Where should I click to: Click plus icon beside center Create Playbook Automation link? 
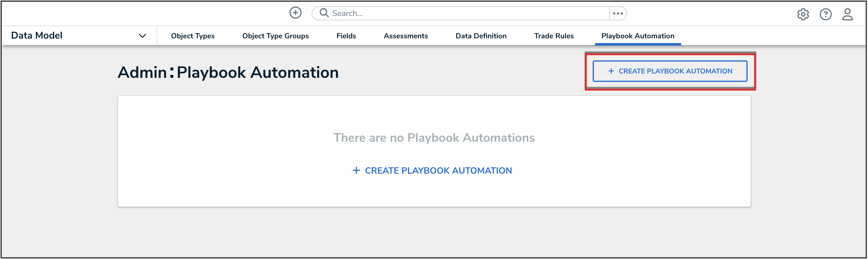[356, 171]
